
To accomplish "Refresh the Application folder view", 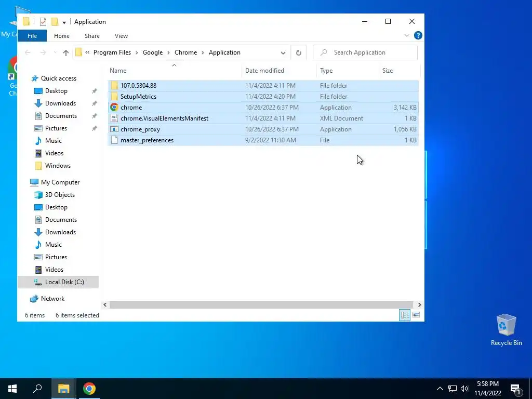I will 299,52.
